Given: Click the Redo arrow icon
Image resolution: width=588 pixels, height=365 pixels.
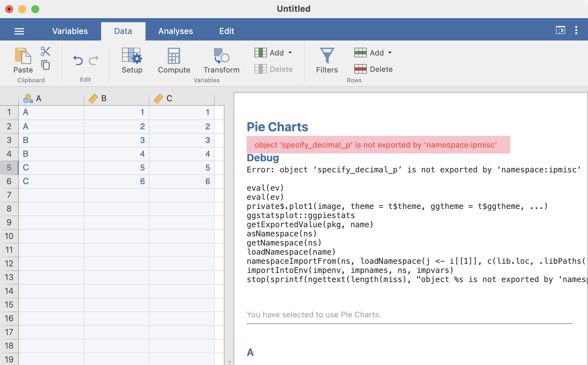Looking at the screenshot, I should (x=94, y=60).
